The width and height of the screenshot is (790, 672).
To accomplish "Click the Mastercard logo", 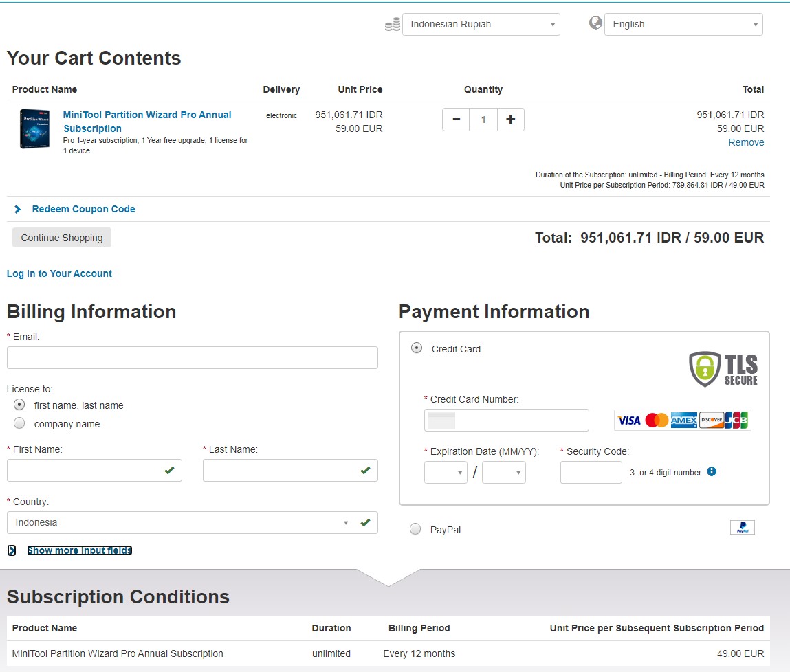I will (x=657, y=421).
